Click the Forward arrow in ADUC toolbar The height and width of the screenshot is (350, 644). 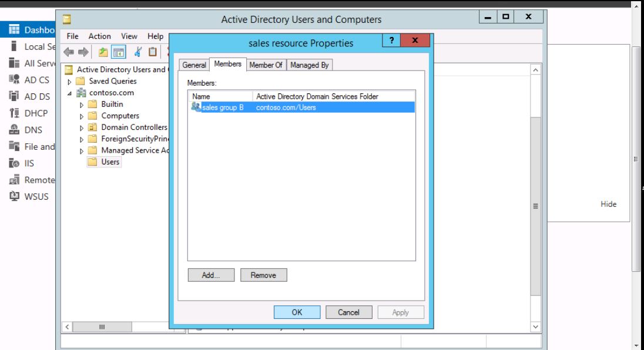(83, 52)
